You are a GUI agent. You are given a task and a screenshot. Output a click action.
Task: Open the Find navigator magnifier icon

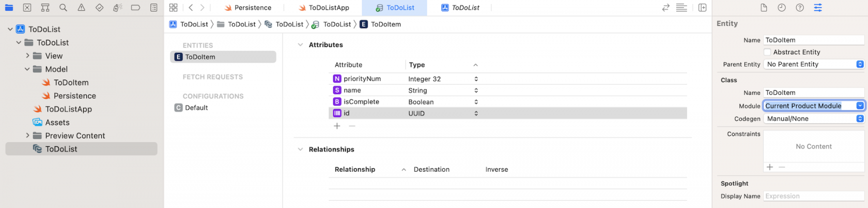point(63,8)
